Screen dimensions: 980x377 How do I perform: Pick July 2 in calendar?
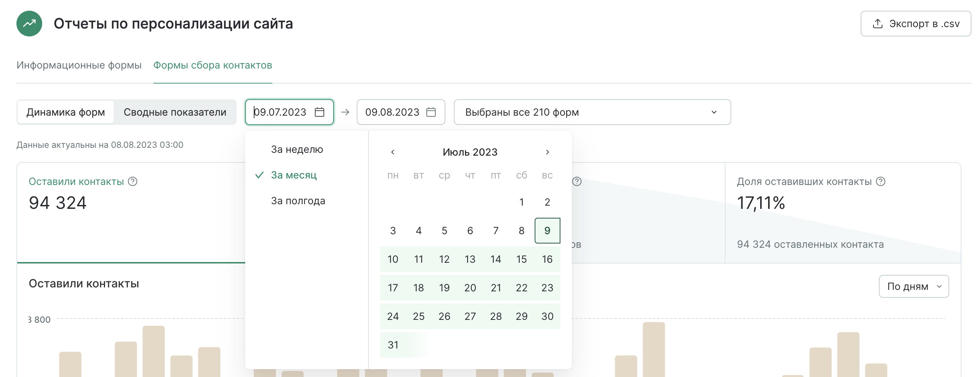548,202
